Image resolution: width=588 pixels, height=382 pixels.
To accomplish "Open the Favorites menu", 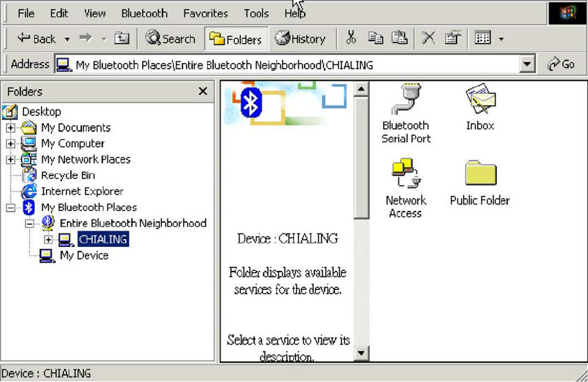I will (206, 13).
